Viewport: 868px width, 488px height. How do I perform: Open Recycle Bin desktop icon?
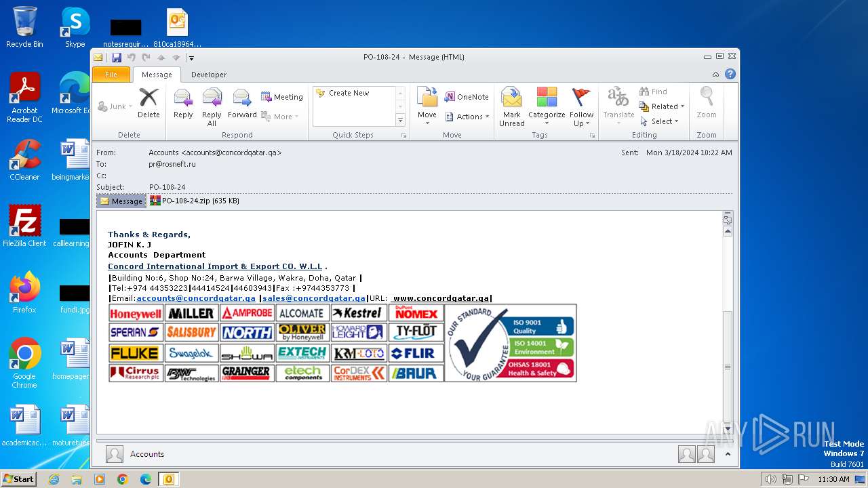[x=24, y=27]
